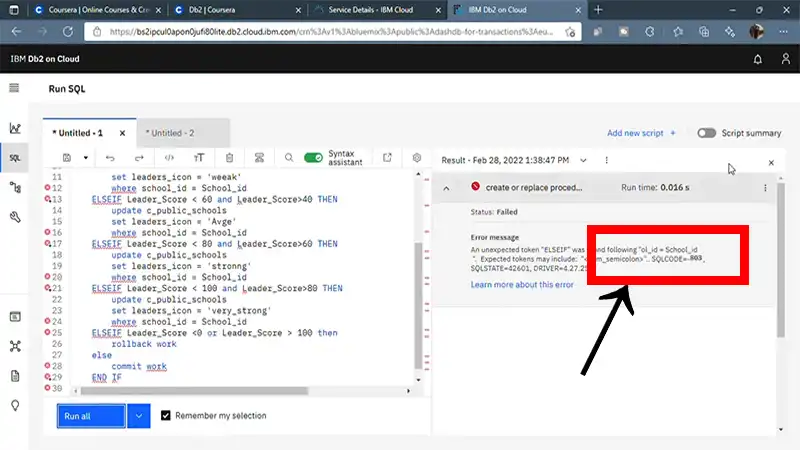Close the Untitled - 1 script tab
800x450 pixels.
122,133
